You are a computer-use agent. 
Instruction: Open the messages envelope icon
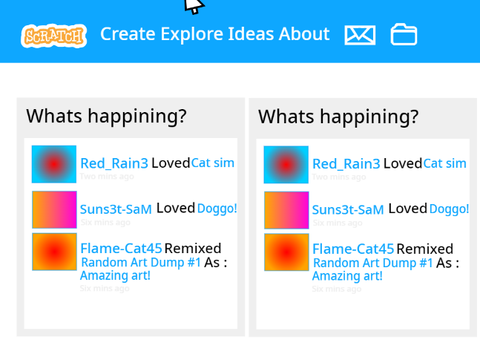[360, 35]
